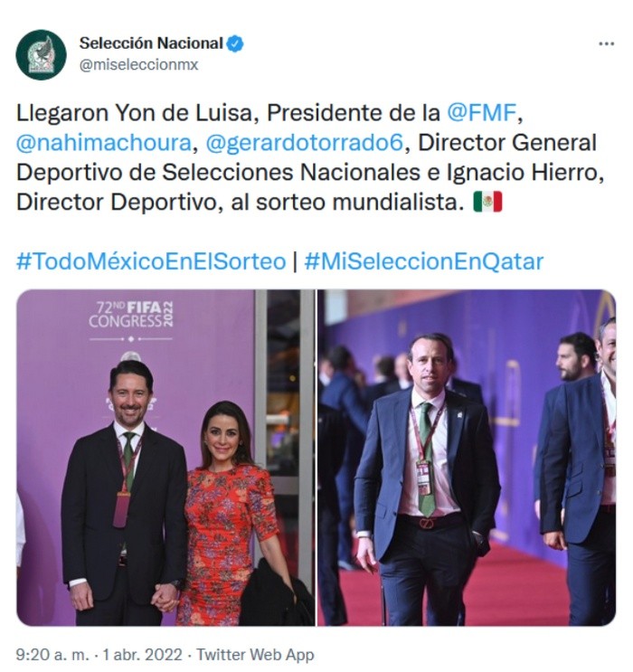
Task: Click the Twitter Web App source label
Action: 255,655
